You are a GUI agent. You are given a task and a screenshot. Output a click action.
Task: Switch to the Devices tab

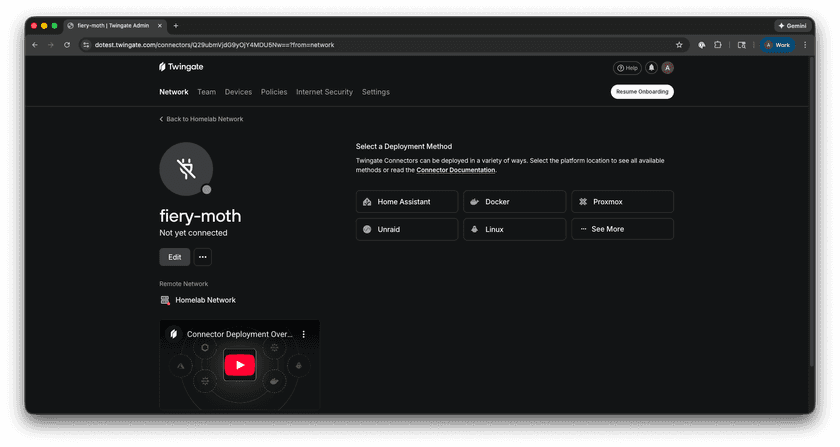(x=238, y=92)
